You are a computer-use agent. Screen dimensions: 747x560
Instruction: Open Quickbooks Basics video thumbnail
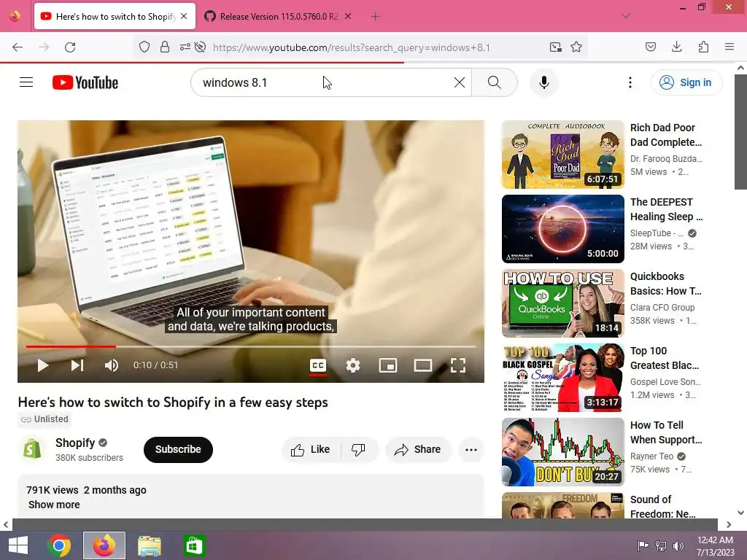coord(562,303)
